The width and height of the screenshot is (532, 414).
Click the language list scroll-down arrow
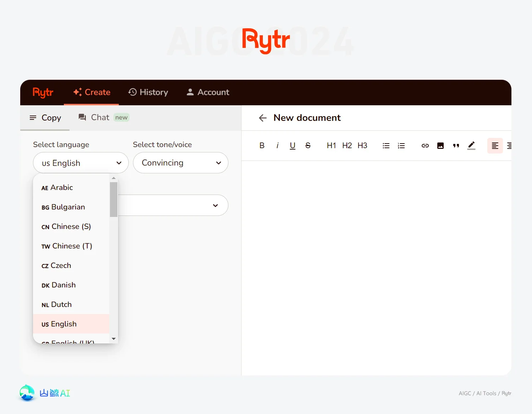tap(113, 339)
